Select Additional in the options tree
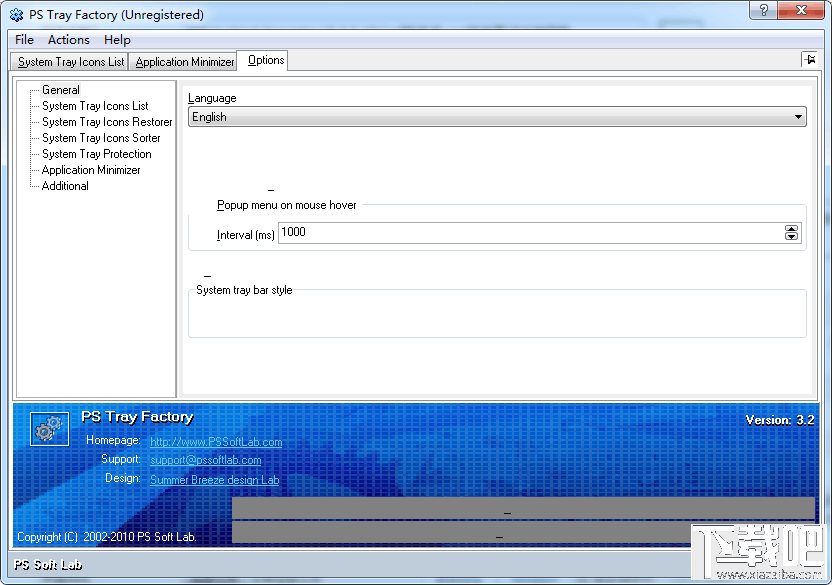The image size is (832, 585). click(65, 186)
